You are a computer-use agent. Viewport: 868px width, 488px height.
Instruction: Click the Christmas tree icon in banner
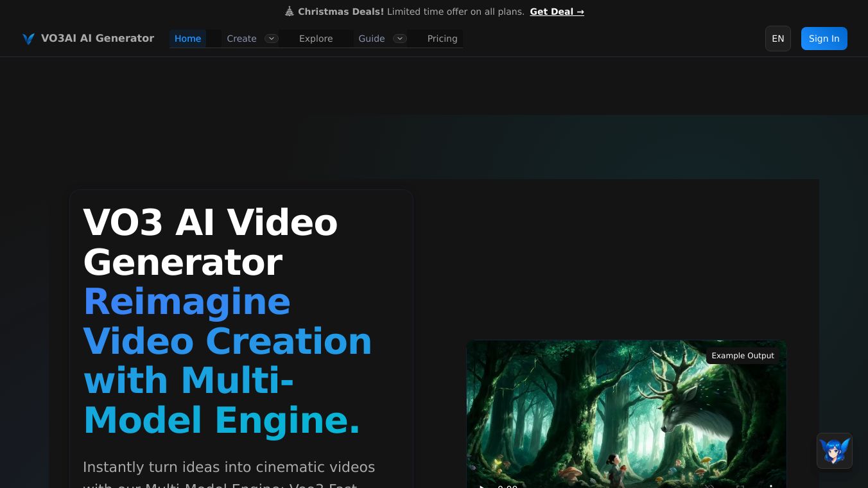290,12
